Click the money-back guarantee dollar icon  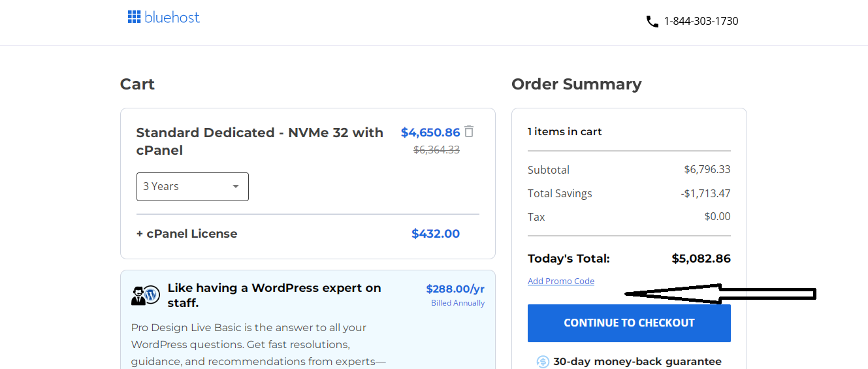[x=543, y=362]
